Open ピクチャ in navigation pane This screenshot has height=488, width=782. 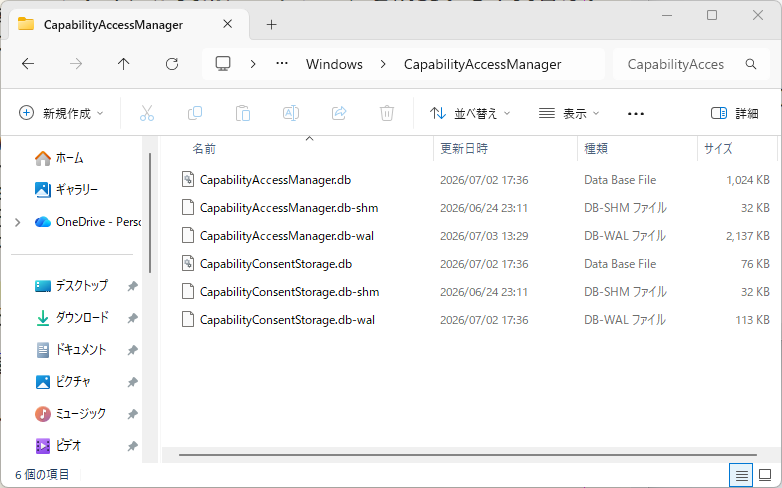pyautogui.click(x=63, y=381)
